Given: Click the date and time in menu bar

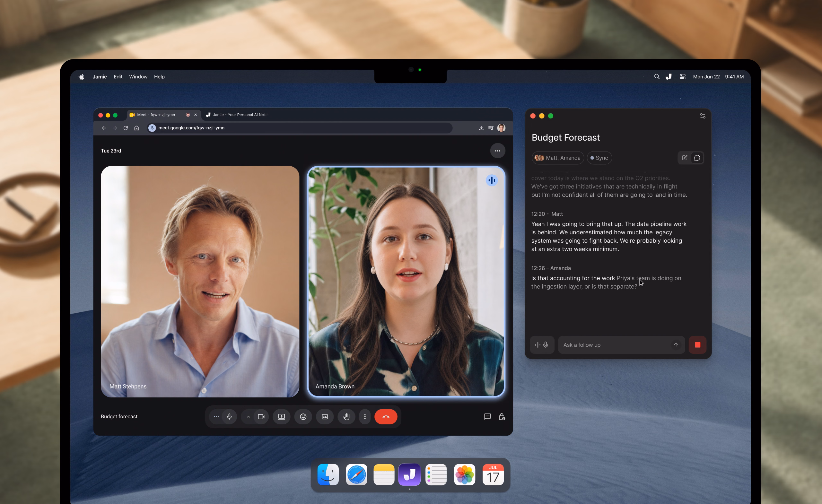Looking at the screenshot, I should (718, 77).
